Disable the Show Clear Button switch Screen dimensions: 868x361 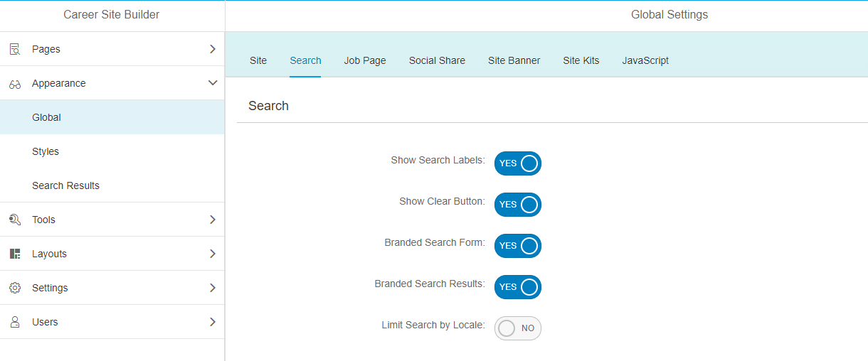[518, 205]
